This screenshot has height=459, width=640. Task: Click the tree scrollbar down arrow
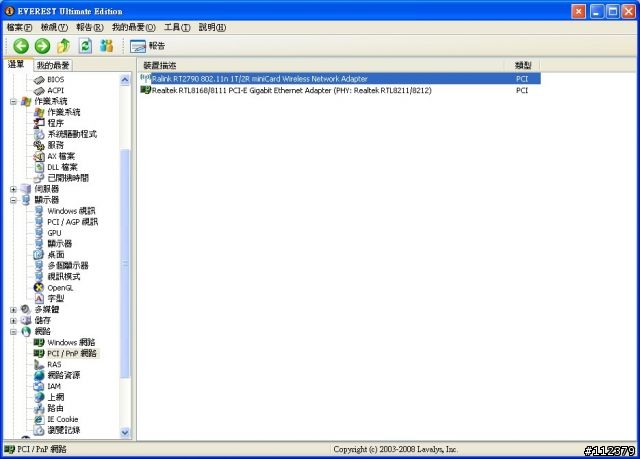pyautogui.click(x=125, y=432)
